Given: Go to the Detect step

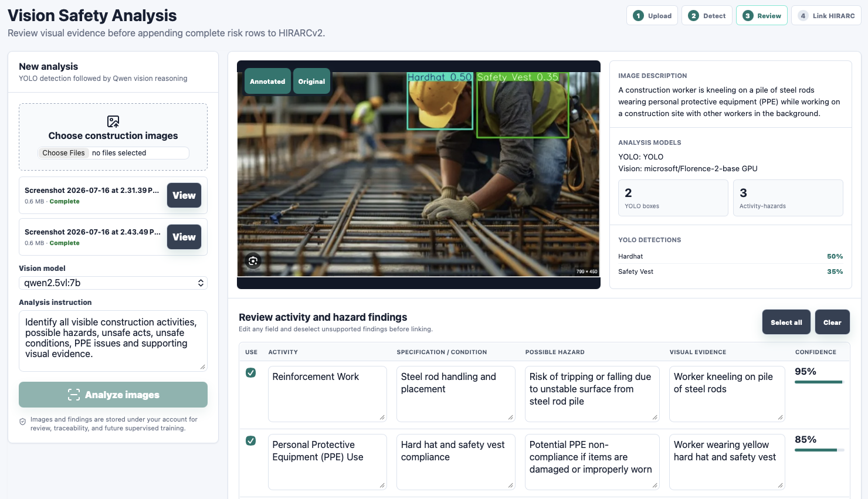Looking at the screenshot, I should coord(707,16).
